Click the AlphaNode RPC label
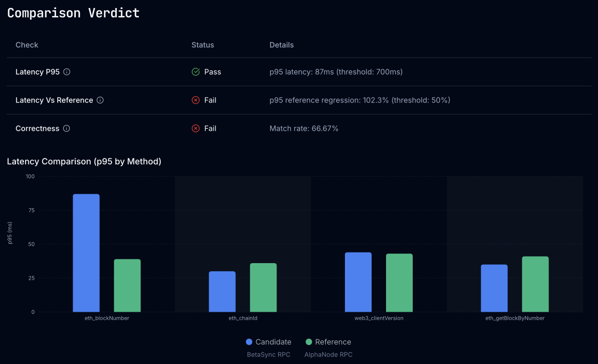598x364 pixels. (328, 355)
